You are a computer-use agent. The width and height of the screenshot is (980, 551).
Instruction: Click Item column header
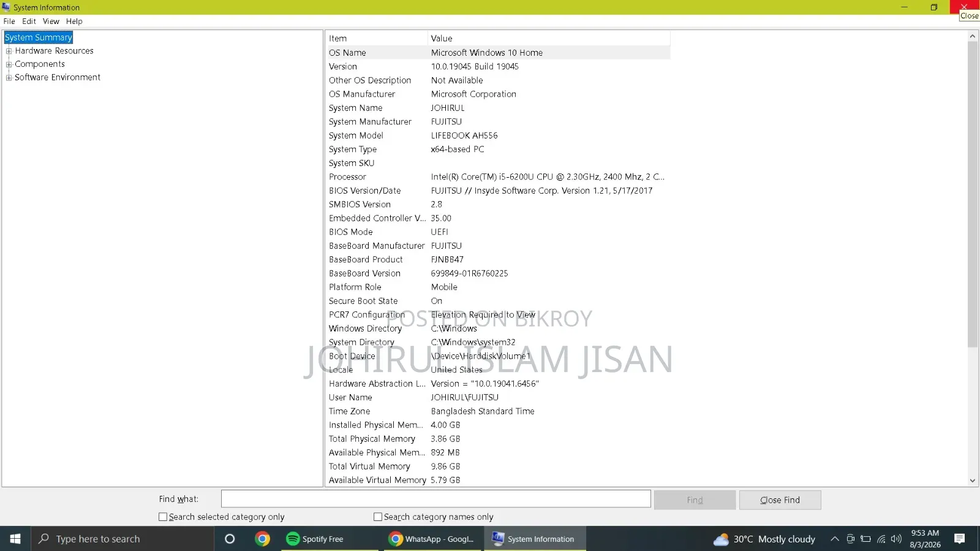pyautogui.click(x=376, y=38)
